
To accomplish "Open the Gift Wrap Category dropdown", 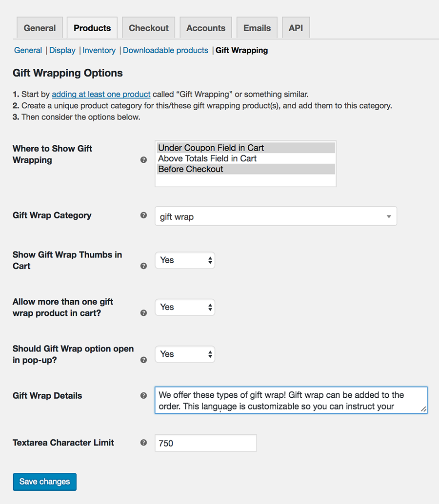I will 276,216.
